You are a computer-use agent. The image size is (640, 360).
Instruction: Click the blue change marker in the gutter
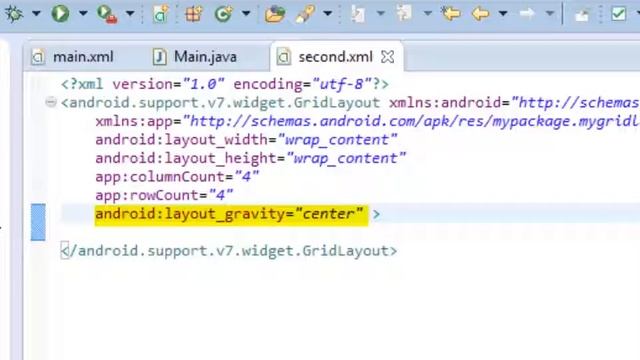(x=38, y=222)
